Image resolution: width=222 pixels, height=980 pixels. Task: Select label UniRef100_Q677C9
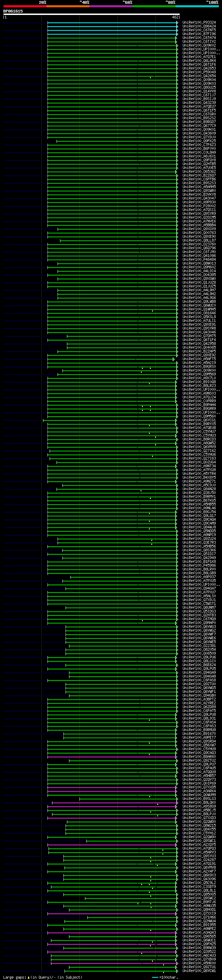[x=199, y=125]
